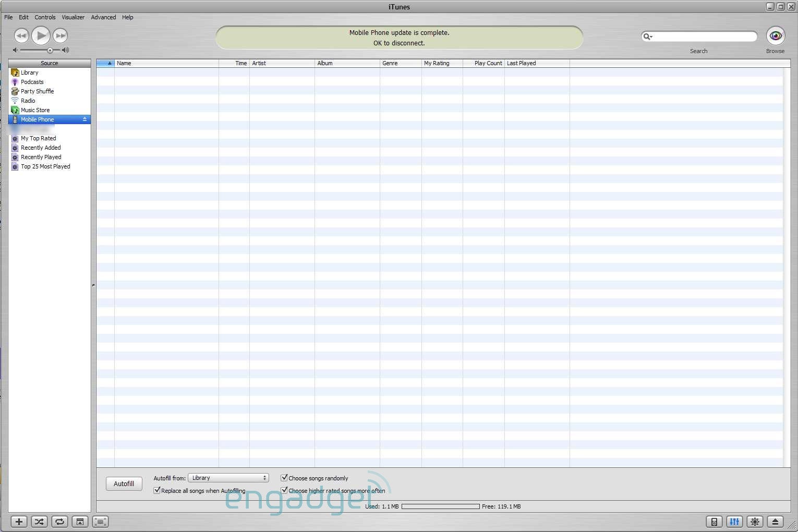Screen dimensions: 798x532
Task: Sort by the Genre column header
Action: [401, 63]
